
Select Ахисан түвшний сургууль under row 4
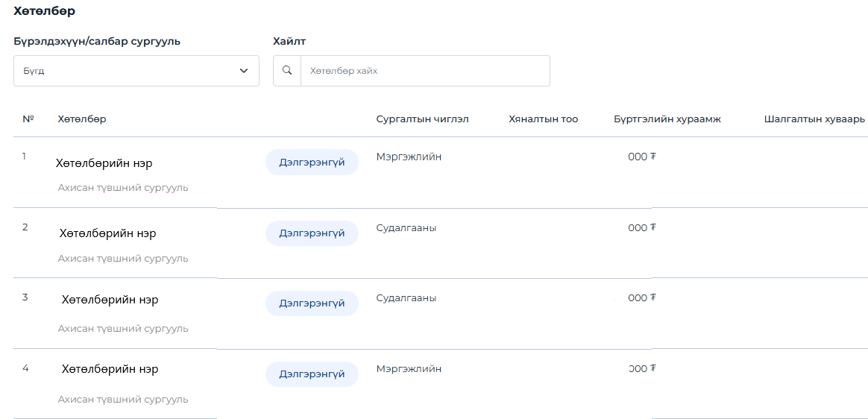(123, 400)
